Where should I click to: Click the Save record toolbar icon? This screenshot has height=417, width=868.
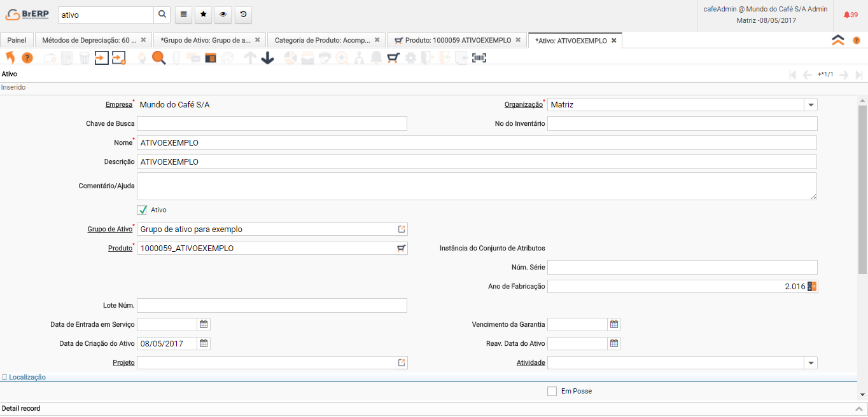point(102,58)
